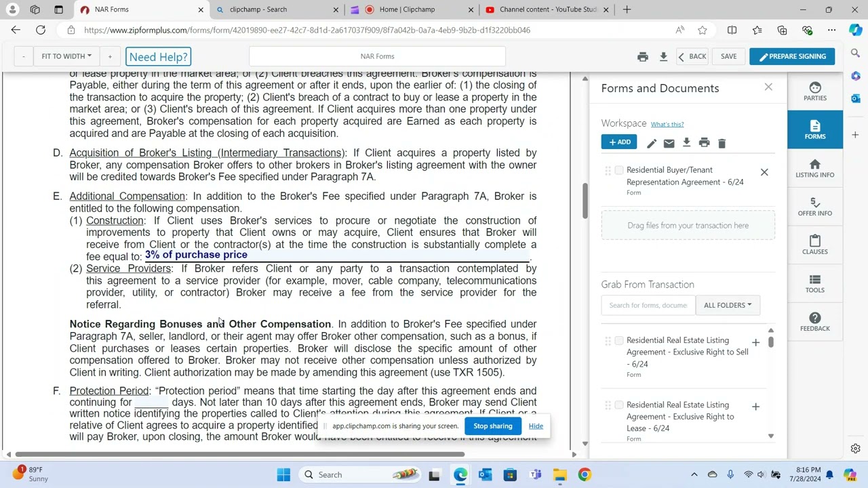Switch to clipchamp - Search browser tab
The height and width of the screenshot is (488, 868).
[x=277, y=9]
